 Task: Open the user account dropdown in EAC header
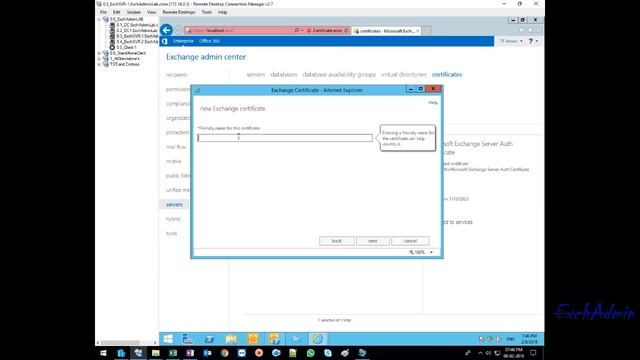(x=511, y=41)
